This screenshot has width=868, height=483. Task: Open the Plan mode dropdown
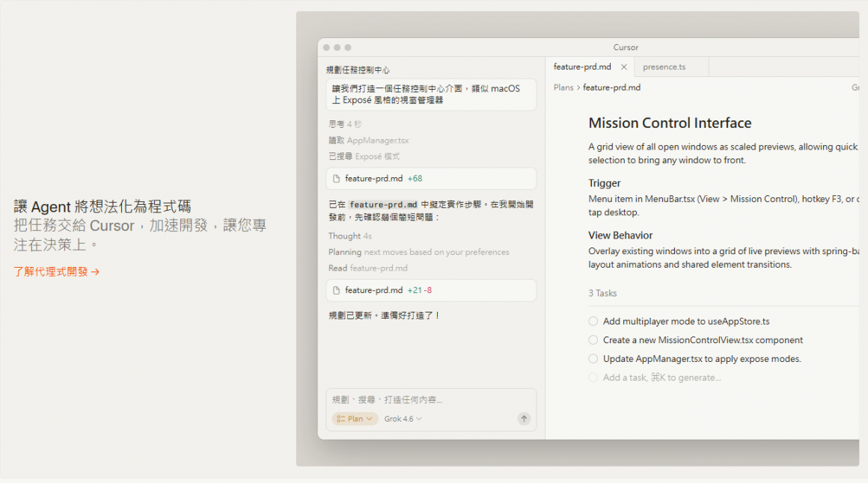(x=355, y=419)
